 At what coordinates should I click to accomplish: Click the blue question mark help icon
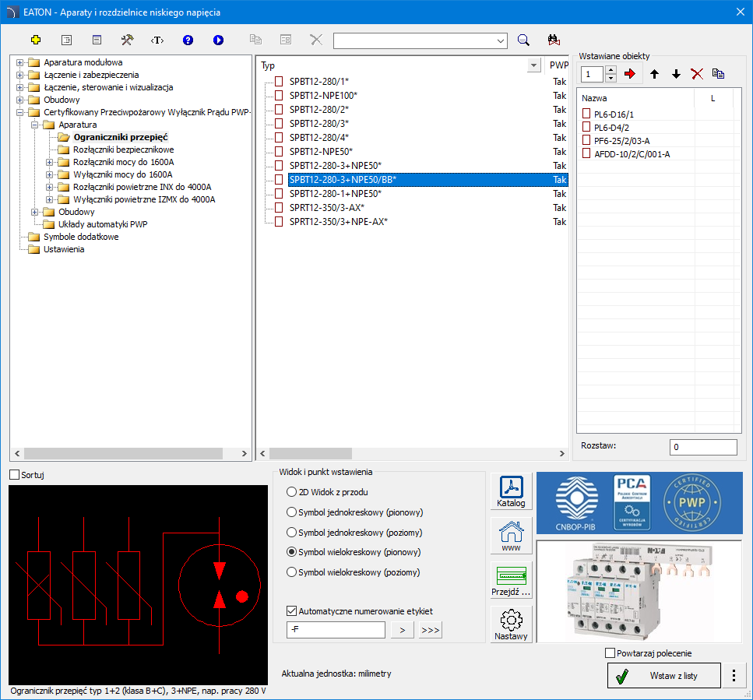coord(188,40)
